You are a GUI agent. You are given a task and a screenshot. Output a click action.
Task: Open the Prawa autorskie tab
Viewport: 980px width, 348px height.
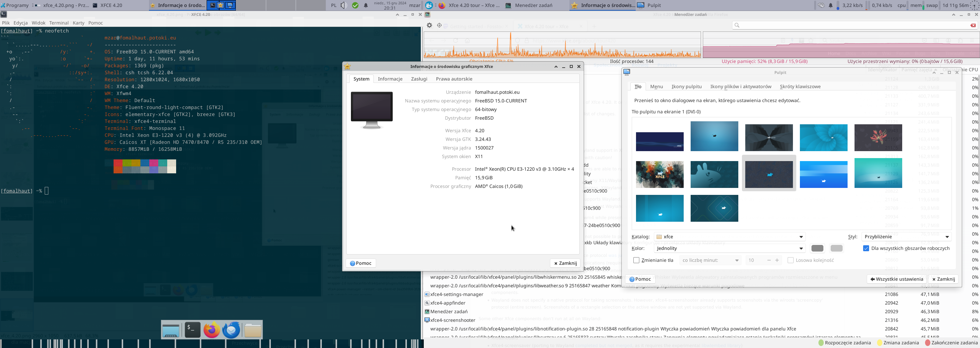pos(454,79)
